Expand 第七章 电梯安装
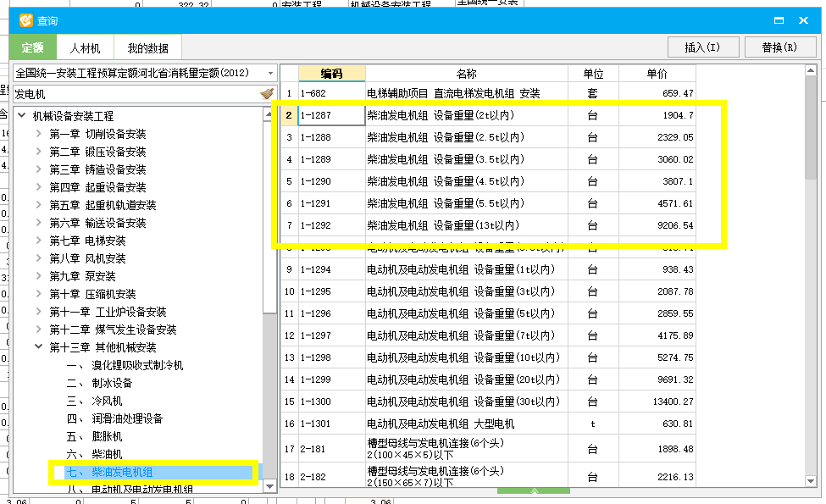The width and height of the screenshot is (826, 504). (x=38, y=241)
